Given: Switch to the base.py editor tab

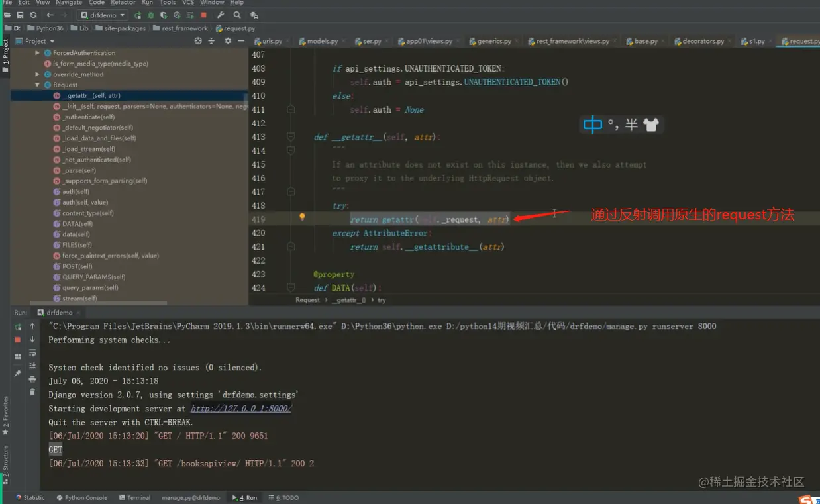Looking at the screenshot, I should click(x=645, y=41).
